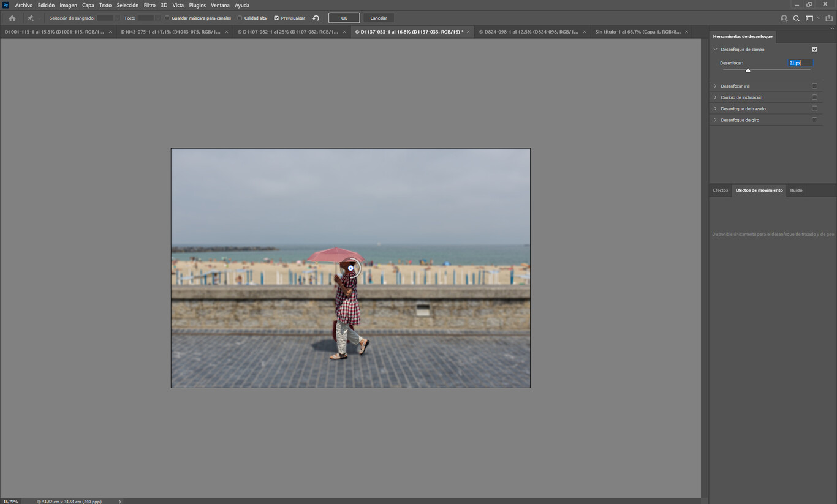The width and height of the screenshot is (837, 504).
Task: Confirm blur with the OK button
Action: 344,18
